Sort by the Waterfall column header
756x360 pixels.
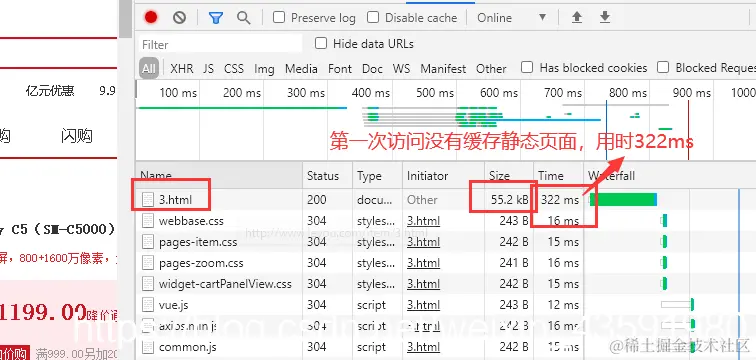pos(670,176)
